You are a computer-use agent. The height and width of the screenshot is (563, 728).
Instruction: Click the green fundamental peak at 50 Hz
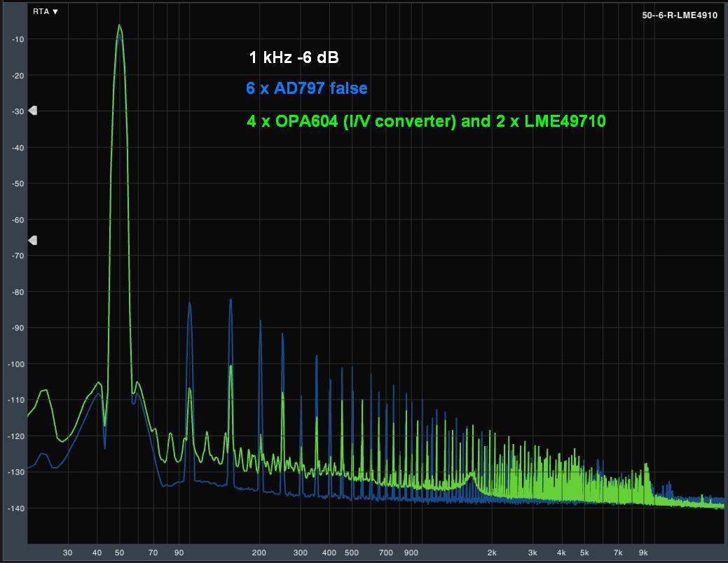pyautogui.click(x=119, y=25)
